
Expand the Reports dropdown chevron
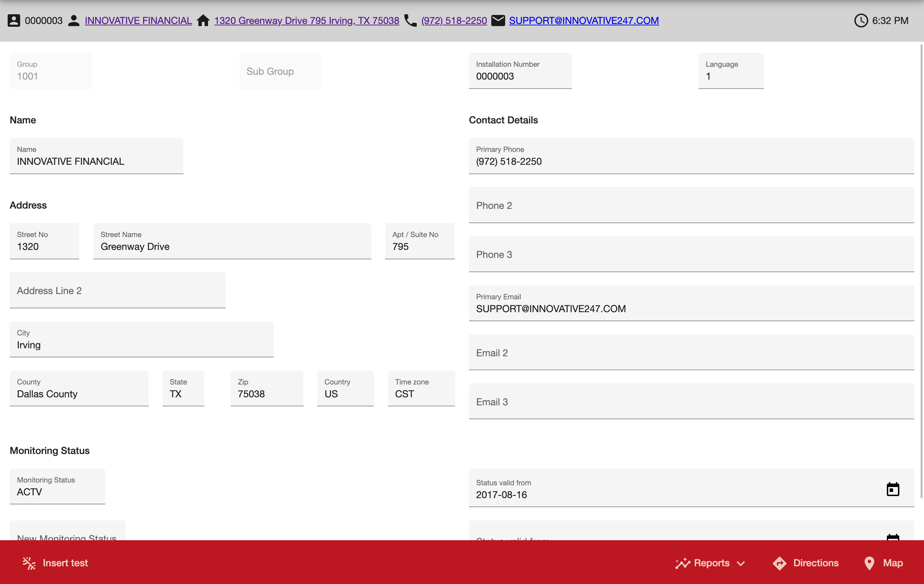[741, 563]
